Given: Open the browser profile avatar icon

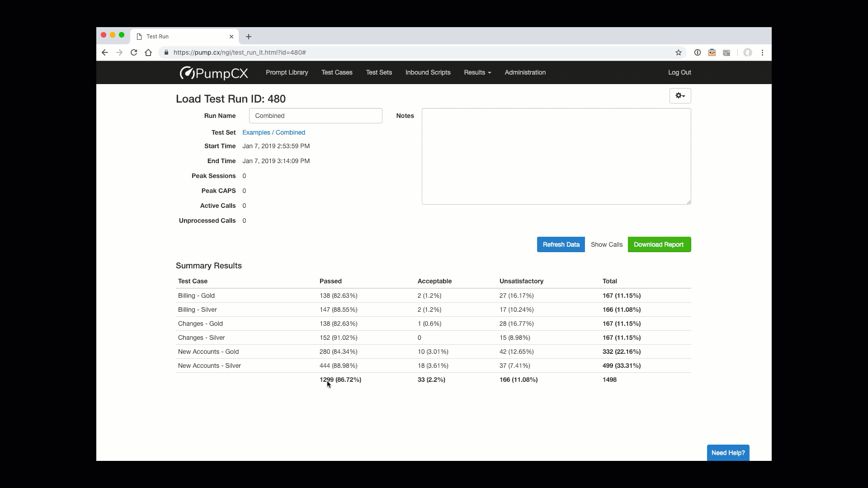Looking at the screenshot, I should click(x=748, y=52).
